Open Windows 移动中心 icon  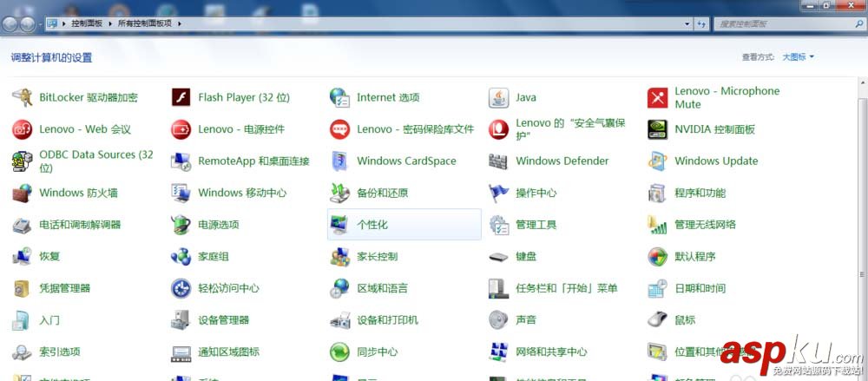(181, 194)
